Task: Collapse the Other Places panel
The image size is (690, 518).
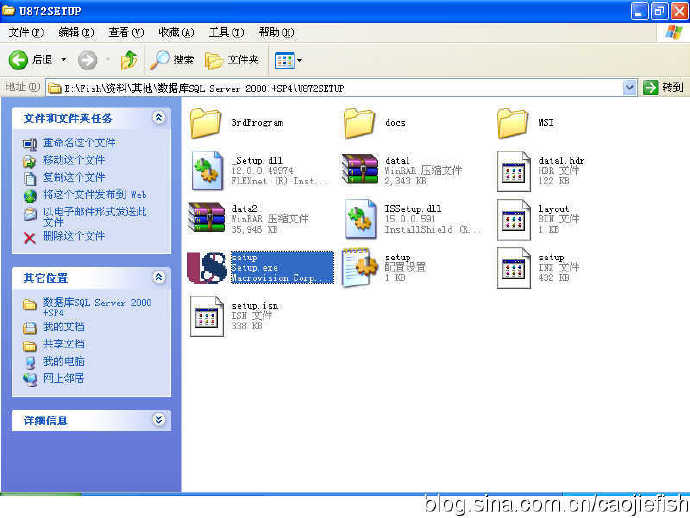Action: [159, 277]
